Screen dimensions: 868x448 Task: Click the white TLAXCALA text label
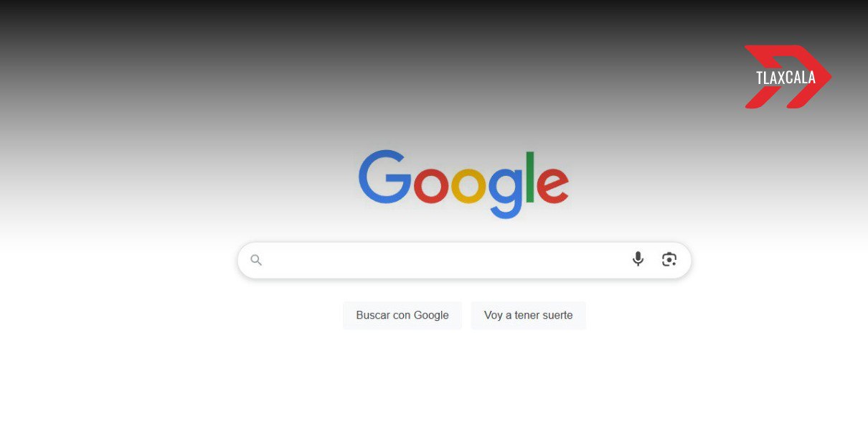click(x=786, y=78)
